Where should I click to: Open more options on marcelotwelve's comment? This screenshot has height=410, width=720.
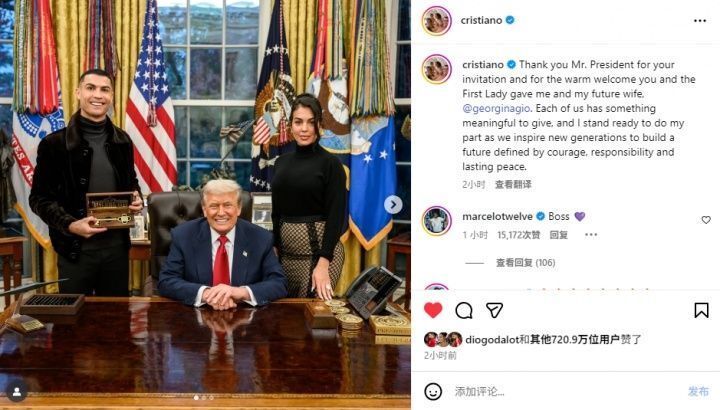(591, 235)
